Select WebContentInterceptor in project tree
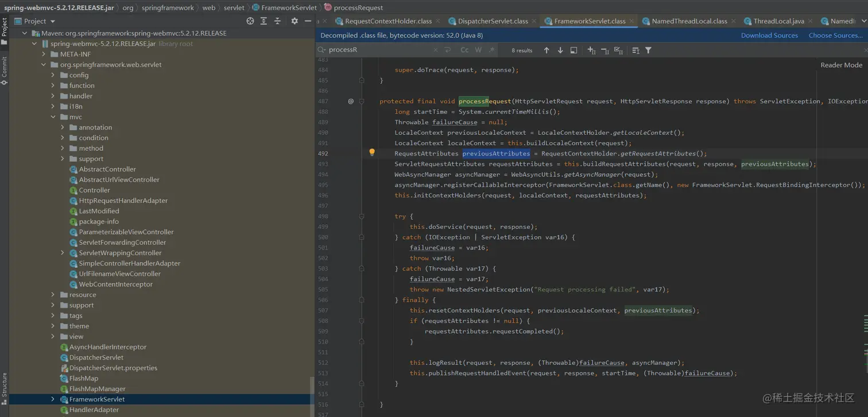 tap(115, 284)
